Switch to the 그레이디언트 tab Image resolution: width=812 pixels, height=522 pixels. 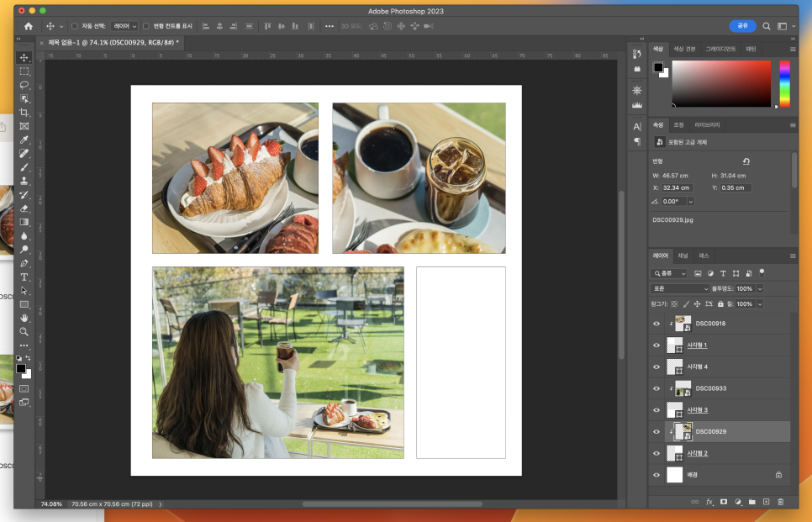720,50
